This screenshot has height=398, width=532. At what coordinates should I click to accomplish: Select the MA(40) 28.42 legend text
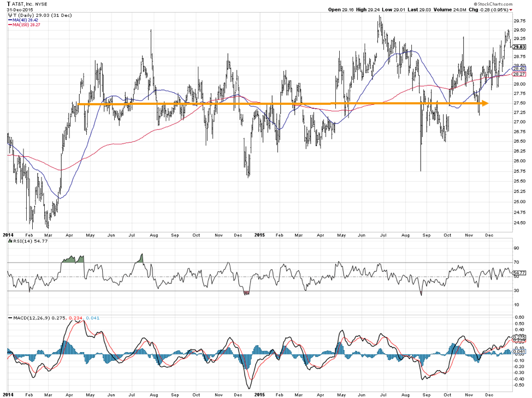tap(26, 20)
